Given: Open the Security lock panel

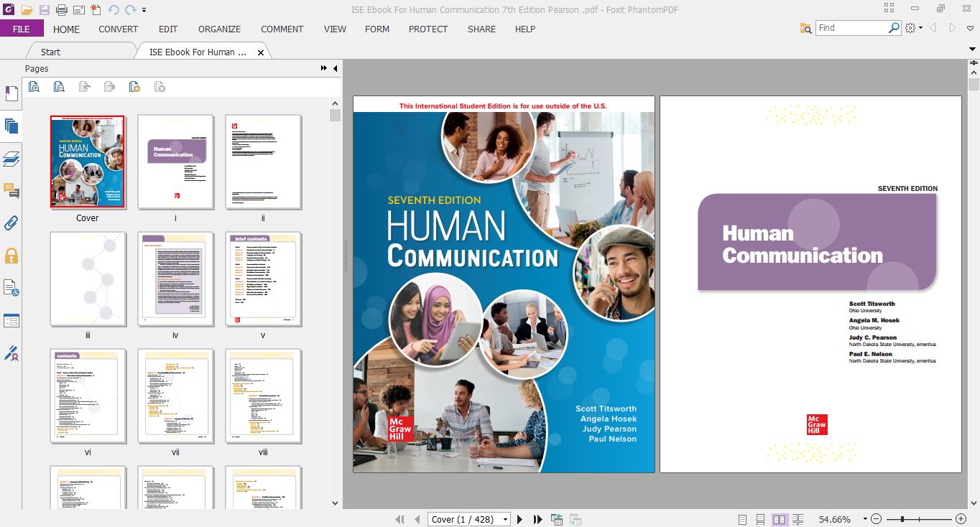Looking at the screenshot, I should tap(11, 256).
